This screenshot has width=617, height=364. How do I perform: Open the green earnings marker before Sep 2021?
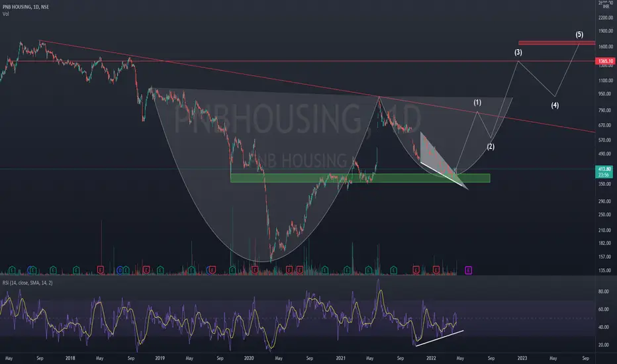pyautogui.click(x=393, y=270)
